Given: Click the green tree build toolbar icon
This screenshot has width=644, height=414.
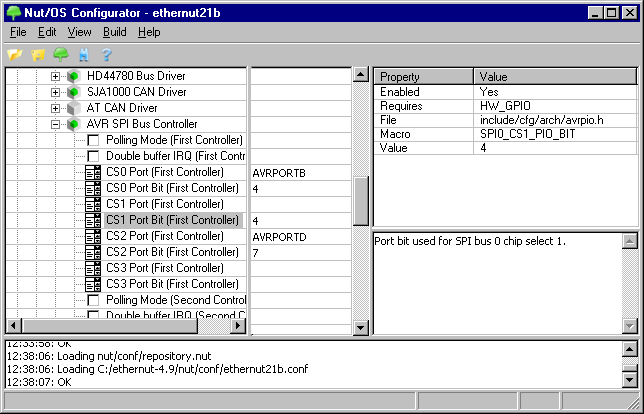Looking at the screenshot, I should pos(61,54).
